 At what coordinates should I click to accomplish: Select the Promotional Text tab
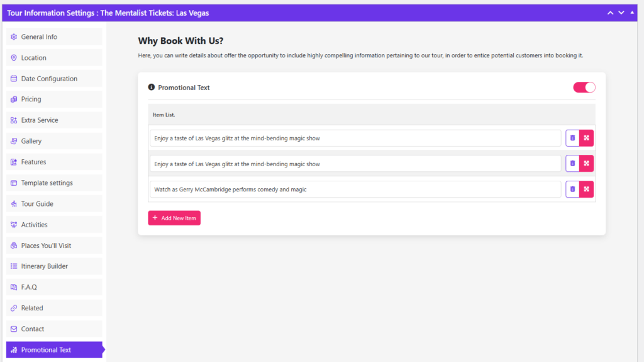click(54, 350)
